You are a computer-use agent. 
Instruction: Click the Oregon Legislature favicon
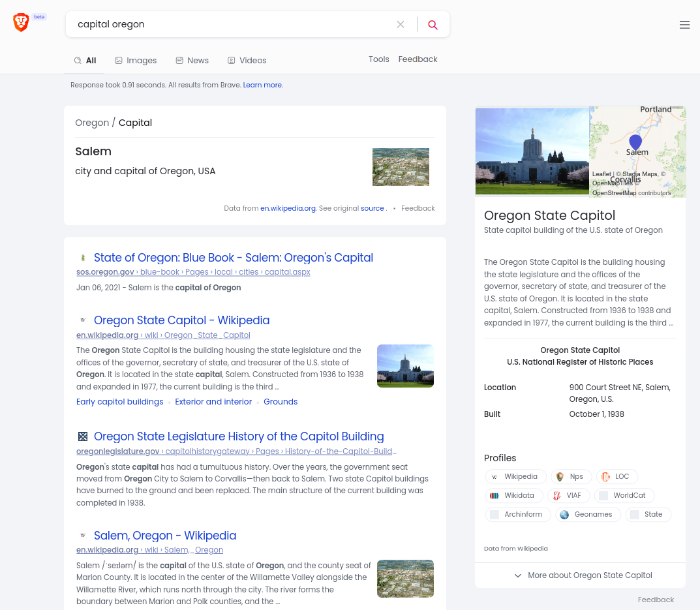(x=83, y=436)
